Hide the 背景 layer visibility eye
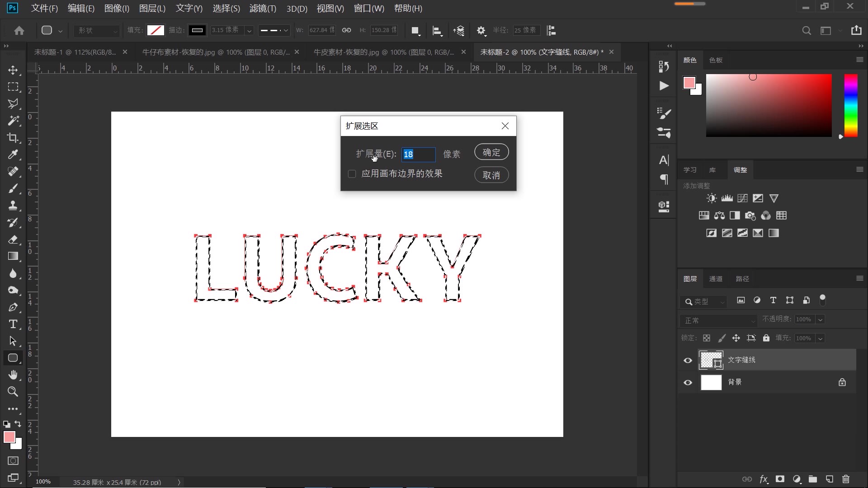Image resolution: width=868 pixels, height=488 pixels. coord(688,382)
